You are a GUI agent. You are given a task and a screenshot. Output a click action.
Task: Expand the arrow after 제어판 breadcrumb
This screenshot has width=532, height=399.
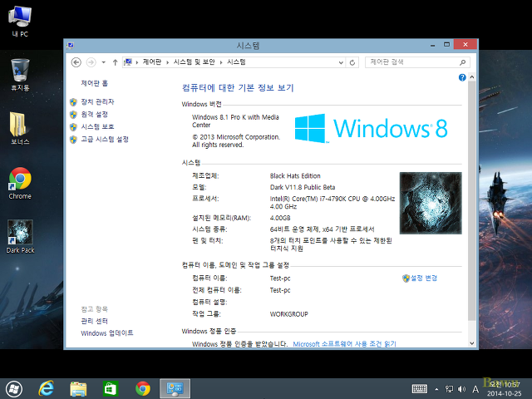(x=167, y=62)
